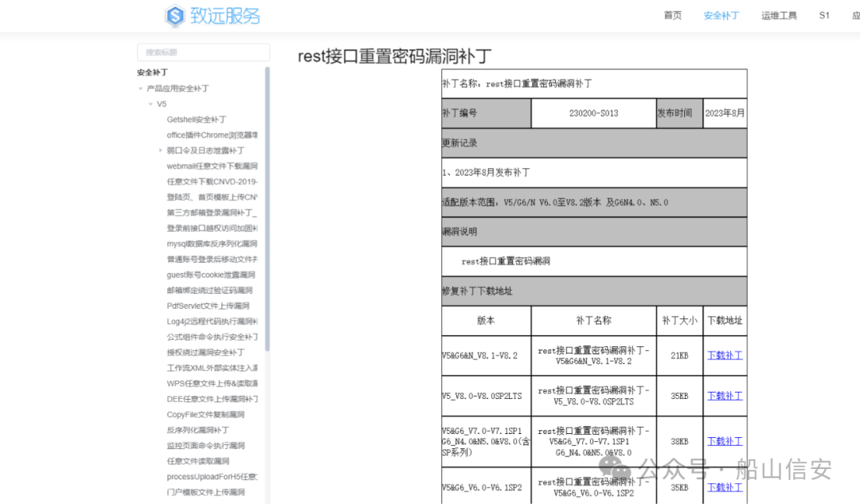Click the 2023年8月 release date cell
Viewport: 860px width, 504px height.
point(725,113)
